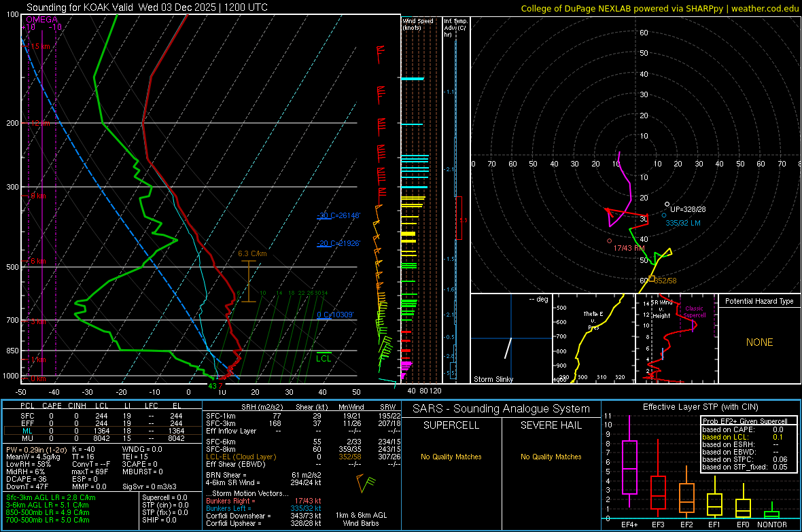Click 'No Quality Matches' under SEVERE HAIL
The width and height of the screenshot is (802, 532).
[x=551, y=457]
